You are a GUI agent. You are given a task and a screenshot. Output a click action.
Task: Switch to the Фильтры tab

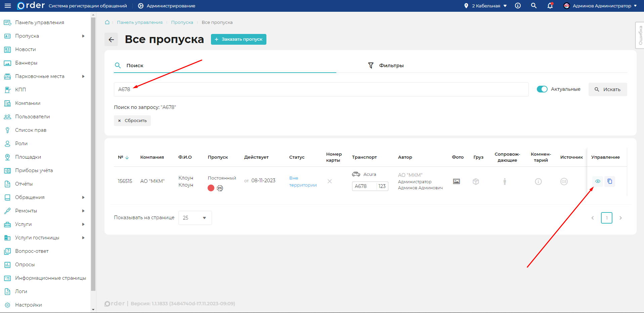click(386, 66)
